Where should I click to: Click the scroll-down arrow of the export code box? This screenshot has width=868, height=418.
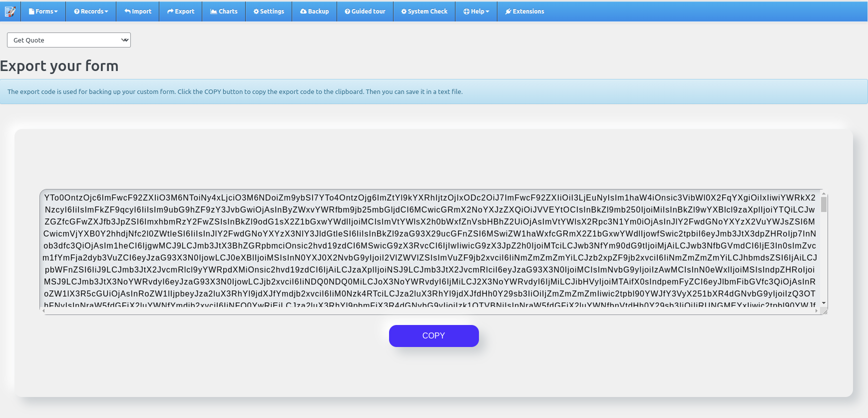point(824,303)
